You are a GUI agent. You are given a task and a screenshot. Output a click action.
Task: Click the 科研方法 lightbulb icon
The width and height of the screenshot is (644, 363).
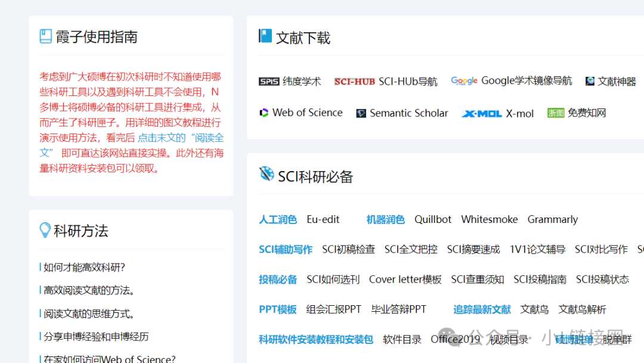click(45, 230)
